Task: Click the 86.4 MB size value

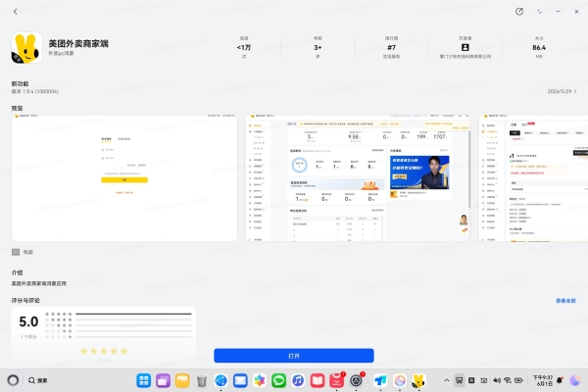Action: coord(539,48)
